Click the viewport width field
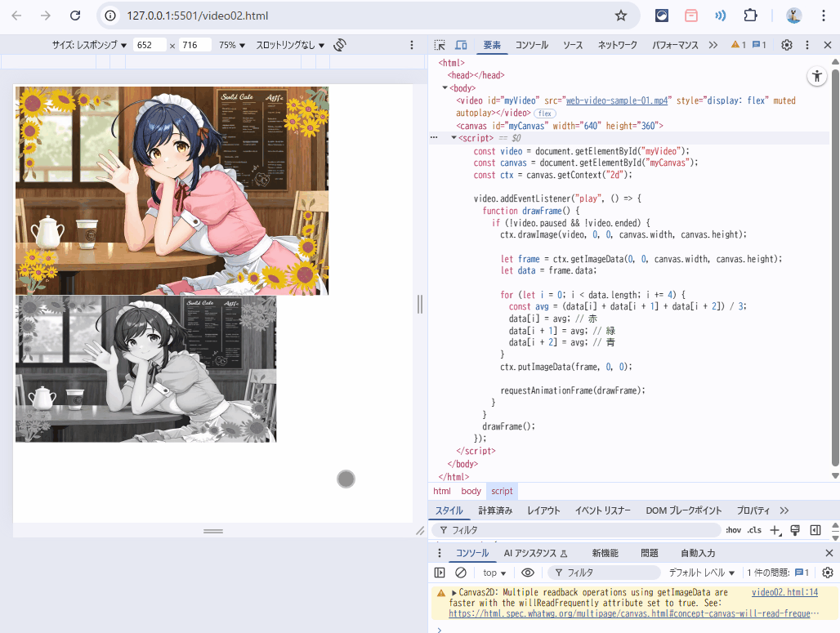The image size is (840, 633). click(x=150, y=45)
